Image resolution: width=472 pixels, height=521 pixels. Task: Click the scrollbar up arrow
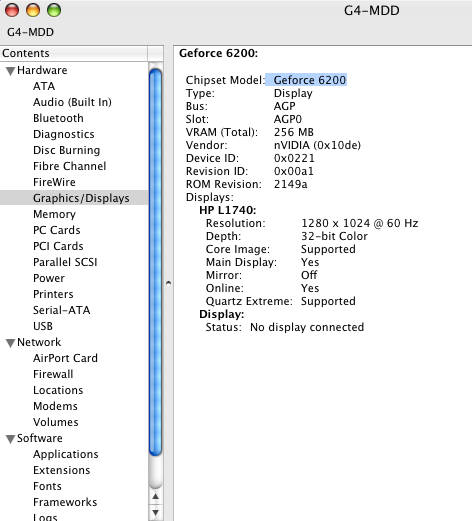click(x=156, y=497)
